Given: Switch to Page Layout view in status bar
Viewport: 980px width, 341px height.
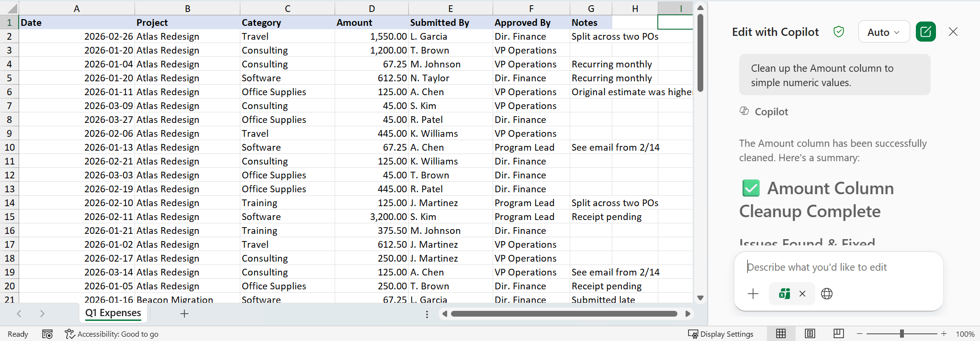Looking at the screenshot, I should coord(810,333).
